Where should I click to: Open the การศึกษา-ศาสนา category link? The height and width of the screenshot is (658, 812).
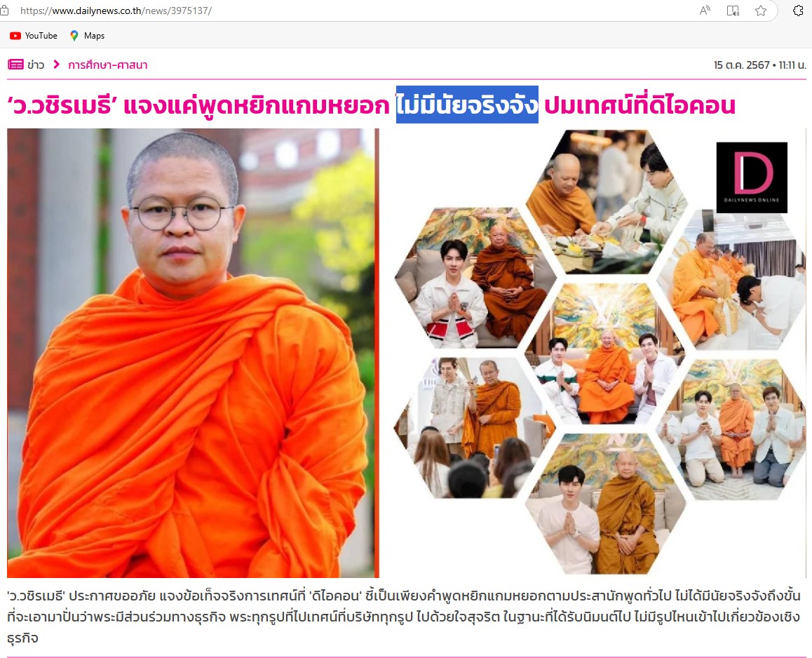tap(108, 65)
